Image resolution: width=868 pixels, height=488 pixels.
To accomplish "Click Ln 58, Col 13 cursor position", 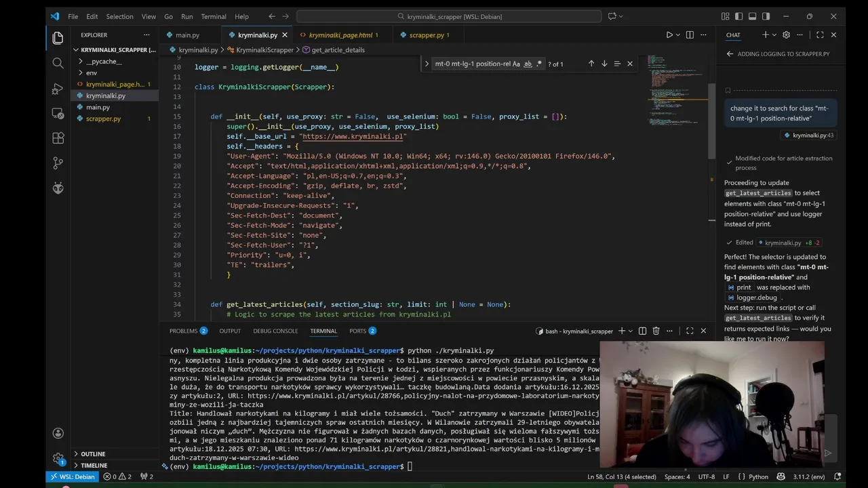I will click(622, 476).
